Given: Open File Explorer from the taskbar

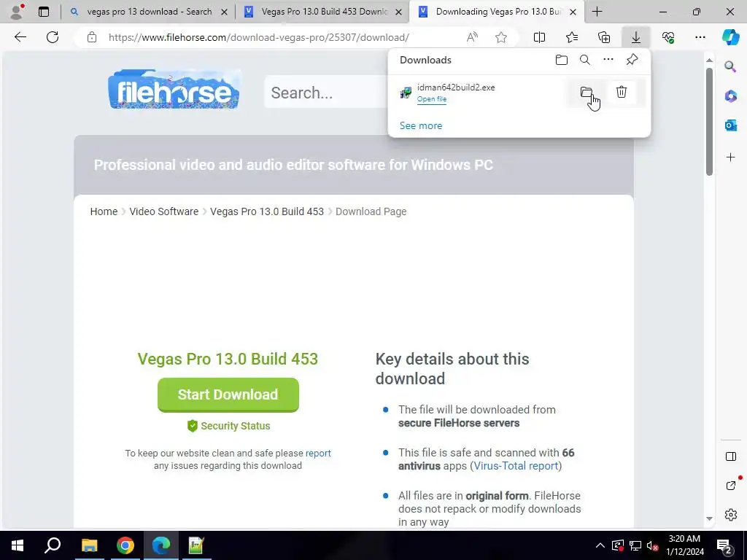Looking at the screenshot, I should tap(89, 545).
